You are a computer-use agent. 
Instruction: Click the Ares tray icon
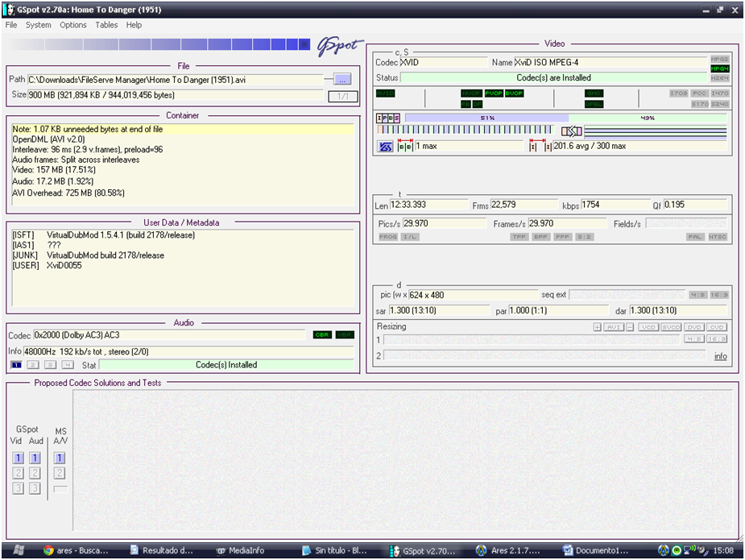664,550
